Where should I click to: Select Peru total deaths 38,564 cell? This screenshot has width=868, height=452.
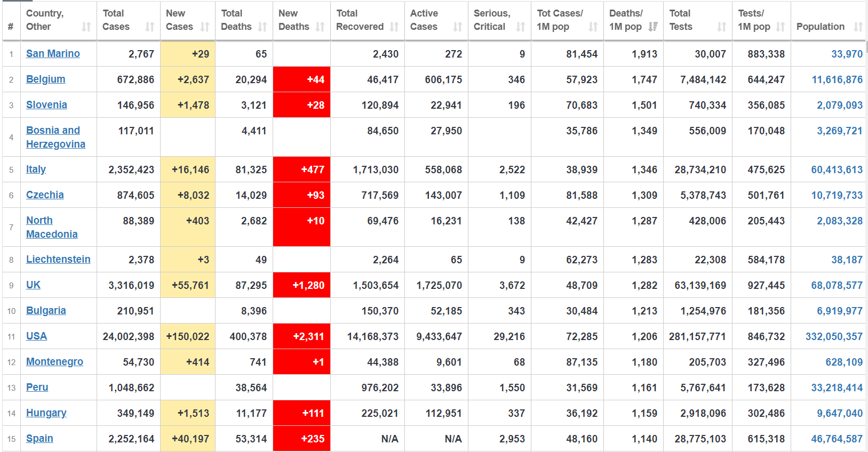tap(244, 388)
